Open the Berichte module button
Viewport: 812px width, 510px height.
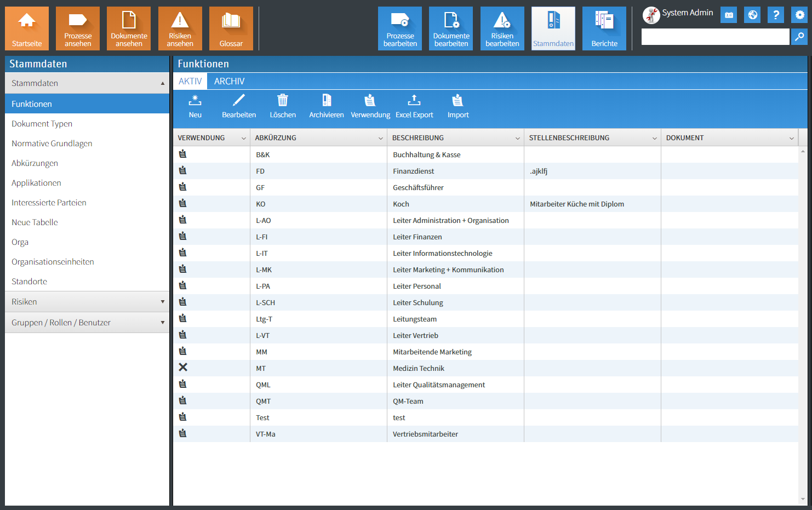(x=604, y=28)
